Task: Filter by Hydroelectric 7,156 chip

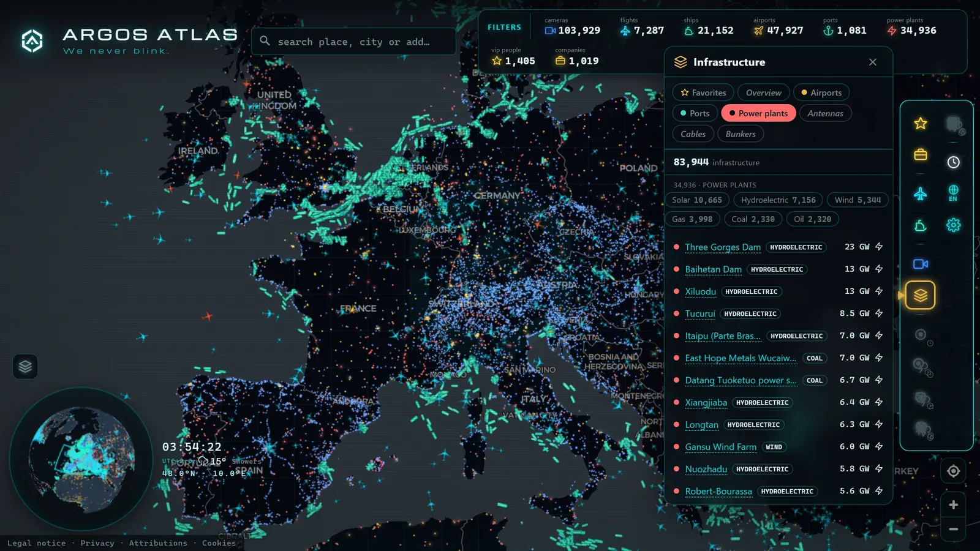Action: pos(778,200)
